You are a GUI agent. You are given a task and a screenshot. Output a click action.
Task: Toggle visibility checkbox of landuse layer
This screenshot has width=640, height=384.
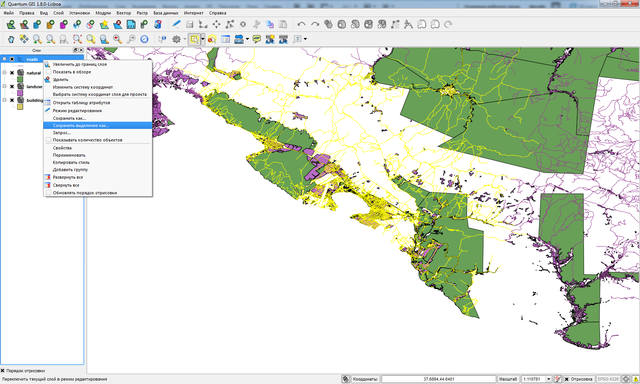pyautogui.click(x=12, y=87)
